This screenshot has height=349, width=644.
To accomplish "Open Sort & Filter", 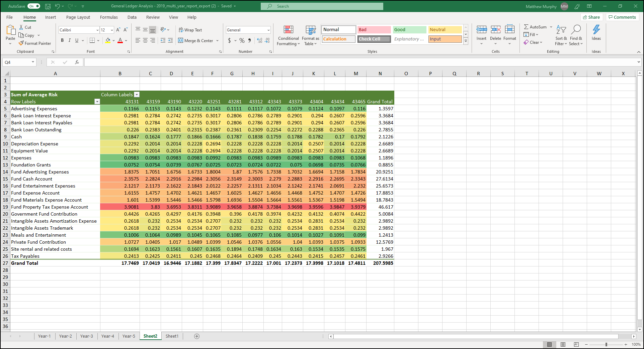I will pos(561,35).
